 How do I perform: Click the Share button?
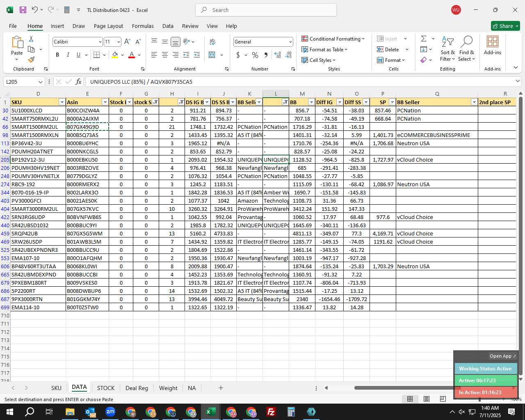pos(505,26)
